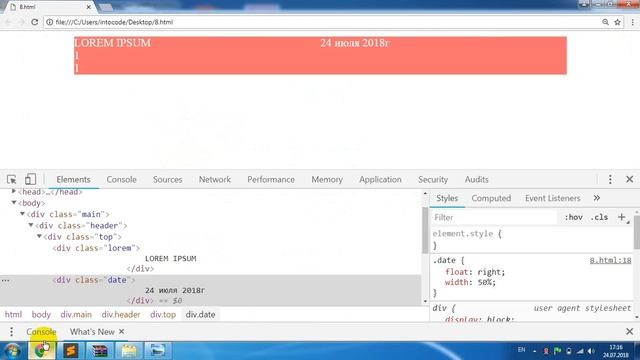Close the What's New drawer tab
The image size is (640, 360).
point(122,331)
